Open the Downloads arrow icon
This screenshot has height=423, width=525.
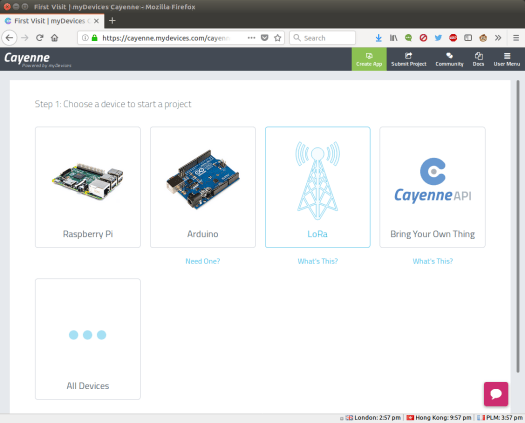click(x=379, y=38)
